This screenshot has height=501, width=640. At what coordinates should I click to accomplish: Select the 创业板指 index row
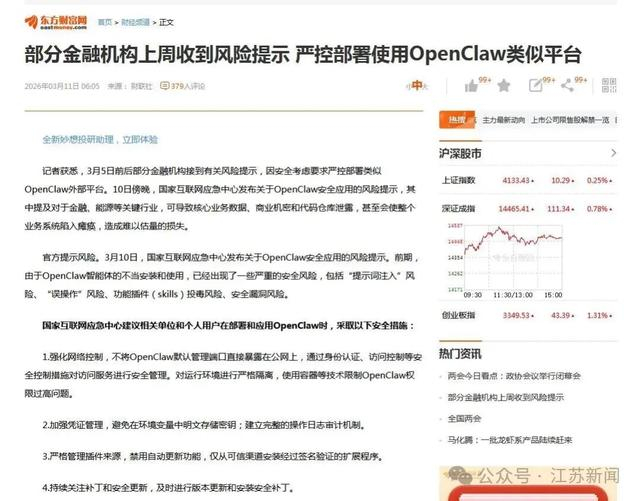(528, 315)
